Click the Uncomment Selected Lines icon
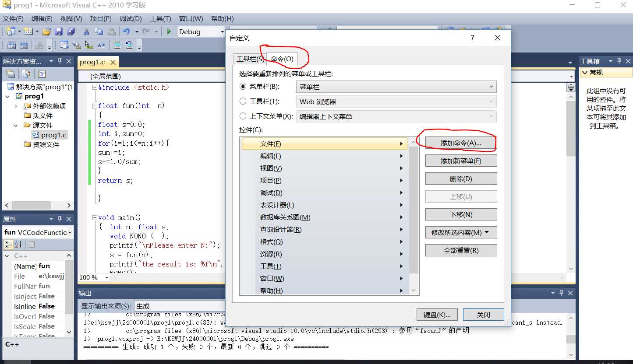 (129, 45)
